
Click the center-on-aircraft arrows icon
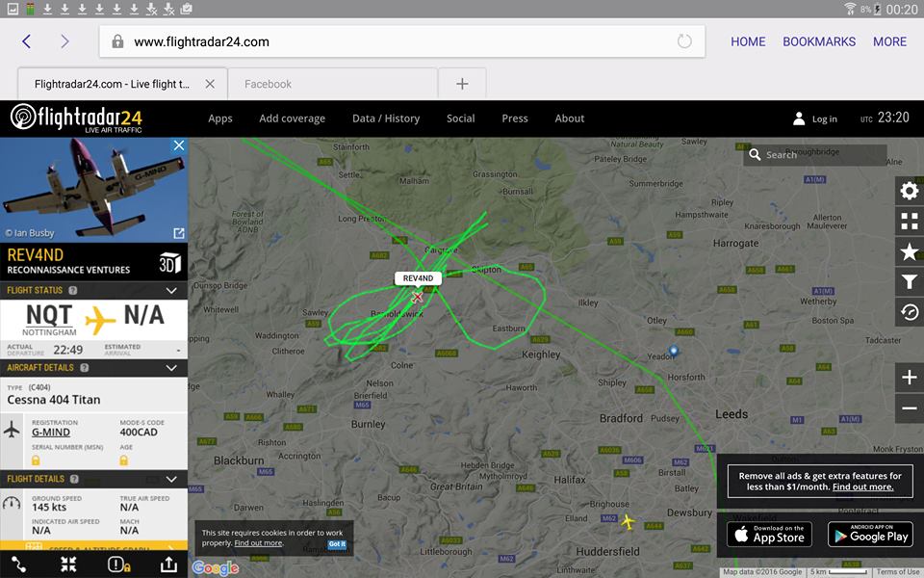point(68,565)
